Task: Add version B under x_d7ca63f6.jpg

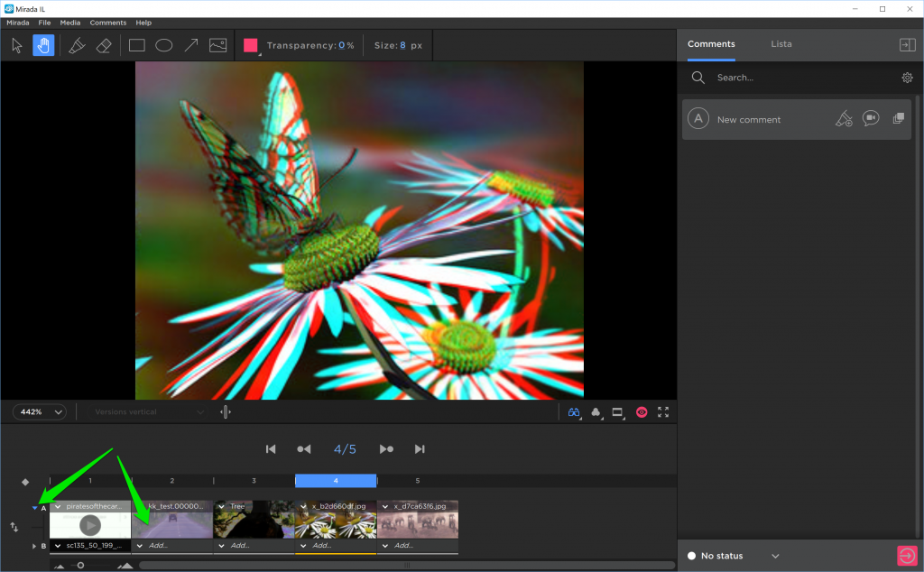Action: point(403,546)
